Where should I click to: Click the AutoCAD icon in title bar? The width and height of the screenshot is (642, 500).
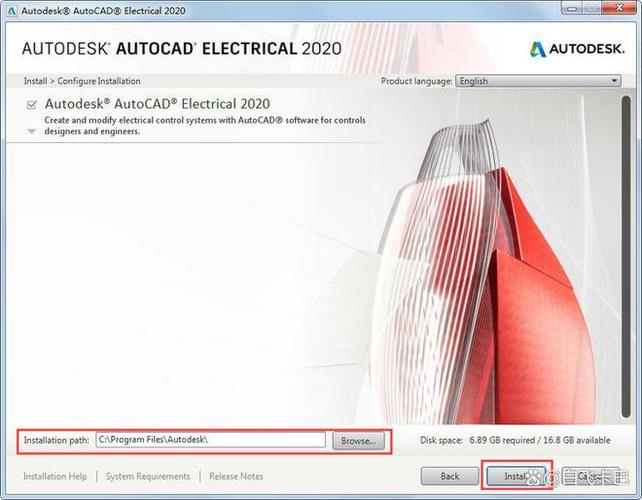coord(12,11)
